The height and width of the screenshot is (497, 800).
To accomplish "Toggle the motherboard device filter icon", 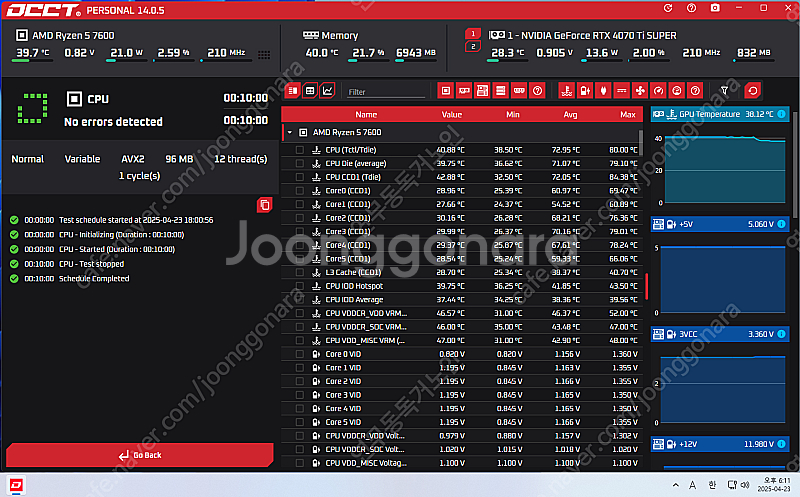I will coord(482,91).
